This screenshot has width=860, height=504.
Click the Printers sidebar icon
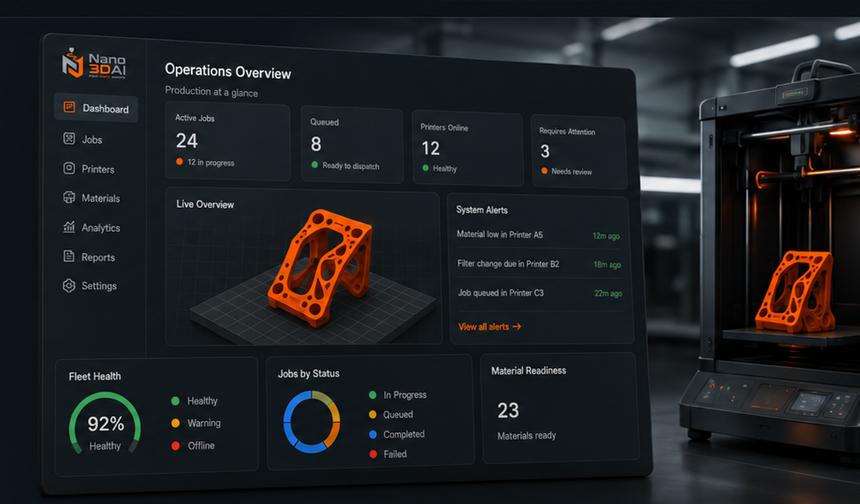click(x=69, y=168)
